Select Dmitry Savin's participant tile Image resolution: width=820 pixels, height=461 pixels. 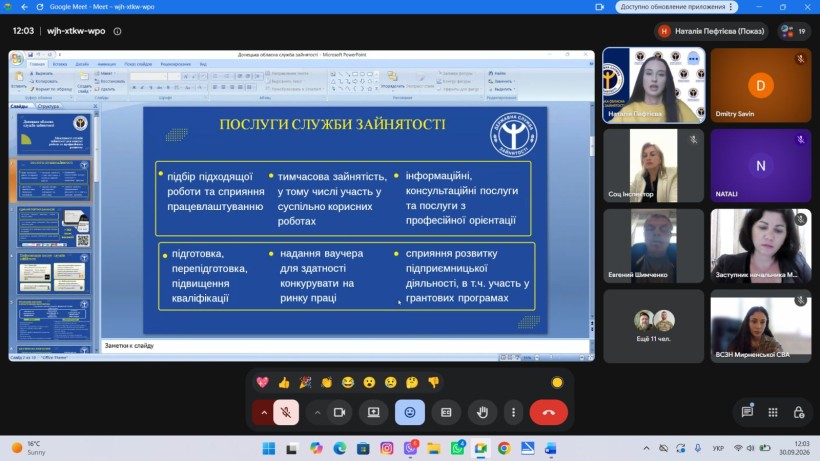[761, 85]
